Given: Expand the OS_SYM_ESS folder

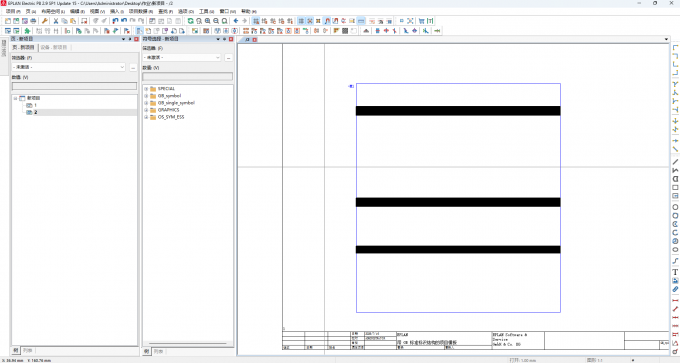Looking at the screenshot, I should click(x=146, y=117).
